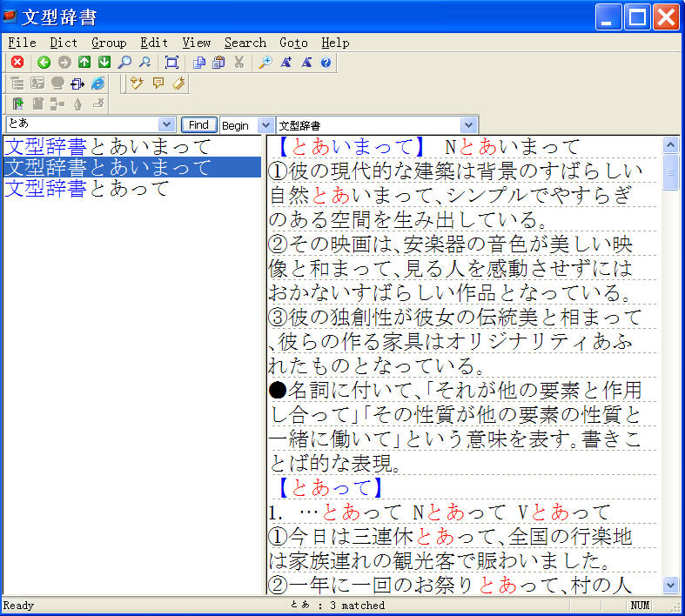
Task: Click the 文型辞書 title bar app icon
Action: (x=10, y=17)
